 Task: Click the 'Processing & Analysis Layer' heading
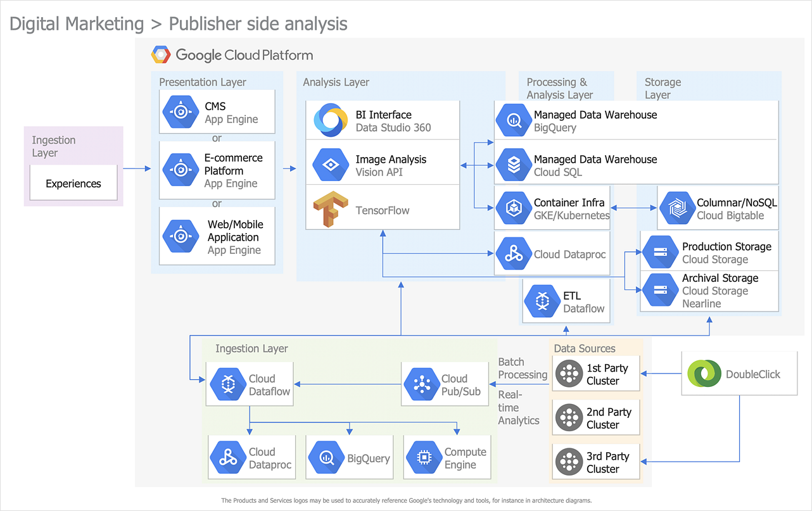pyautogui.click(x=560, y=89)
